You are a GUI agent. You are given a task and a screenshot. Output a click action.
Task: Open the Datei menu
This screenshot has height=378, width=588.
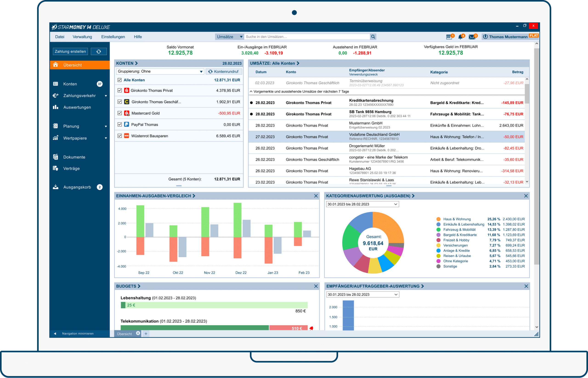click(60, 37)
